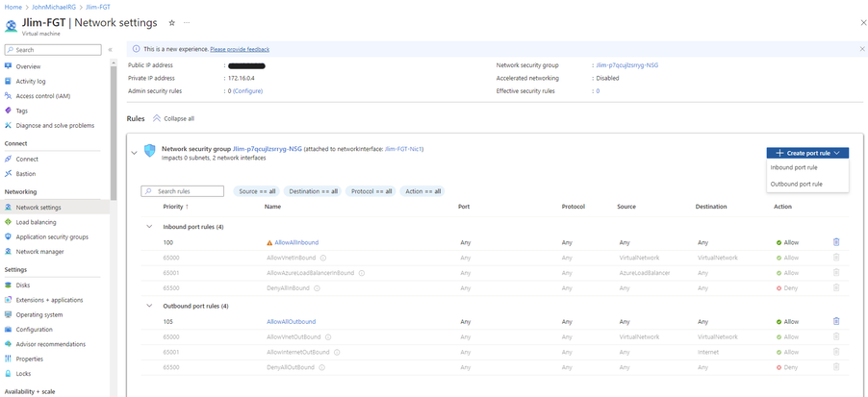Choose Outbound port rule option
The width and height of the screenshot is (868, 397).
[x=797, y=184]
